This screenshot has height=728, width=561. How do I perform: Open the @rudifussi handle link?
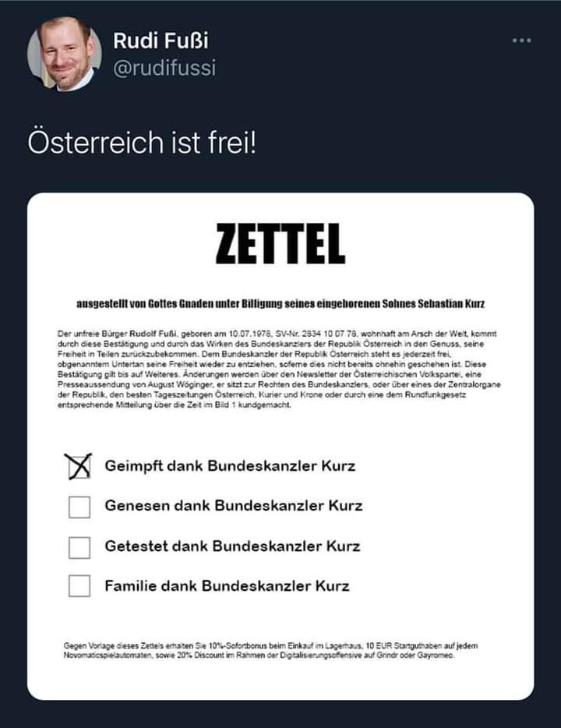point(164,68)
